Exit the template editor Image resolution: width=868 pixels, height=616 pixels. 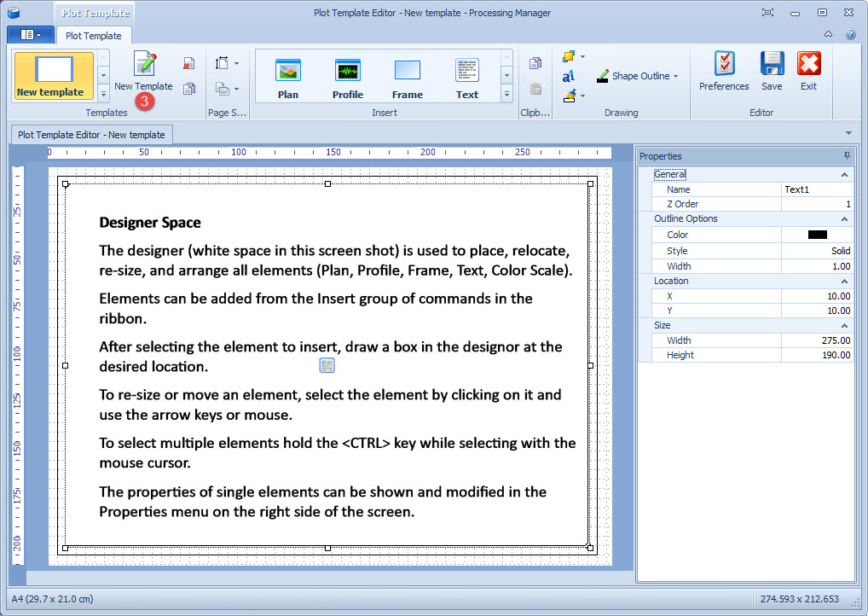tap(809, 71)
